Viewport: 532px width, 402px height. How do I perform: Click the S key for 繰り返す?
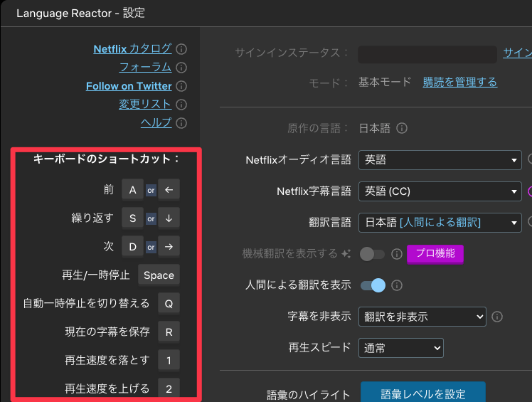(x=133, y=218)
